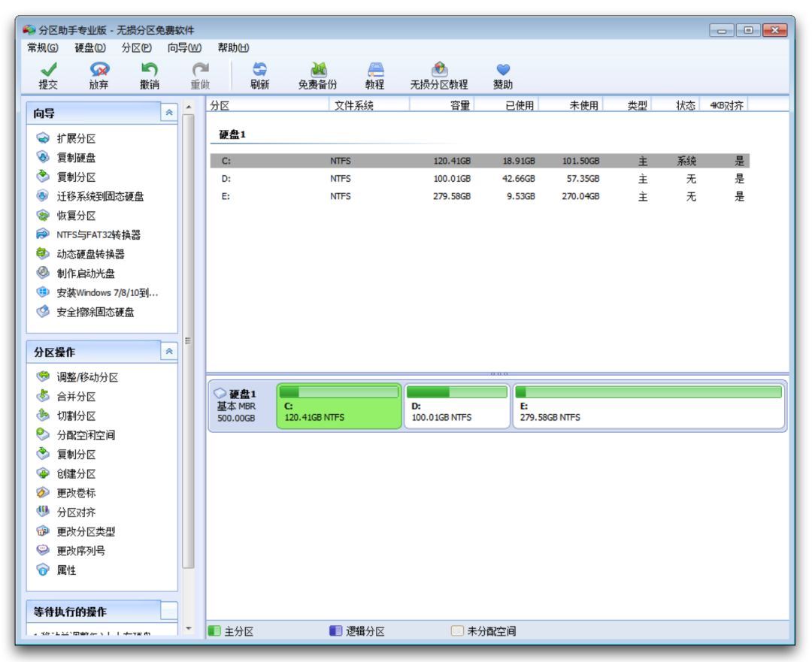
Task: Click the 提交 (Apply) checkmark toolbar icon
Action: pyautogui.click(x=47, y=70)
